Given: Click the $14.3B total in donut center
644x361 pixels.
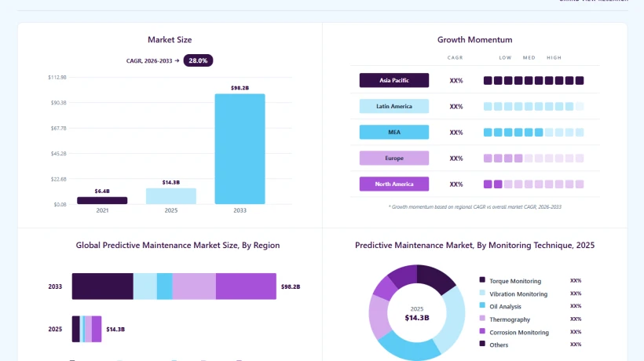Looking at the screenshot, I should pyautogui.click(x=417, y=318).
